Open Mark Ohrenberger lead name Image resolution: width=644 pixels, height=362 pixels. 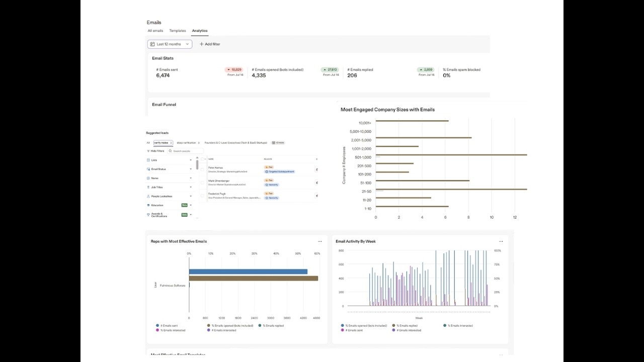(219, 181)
